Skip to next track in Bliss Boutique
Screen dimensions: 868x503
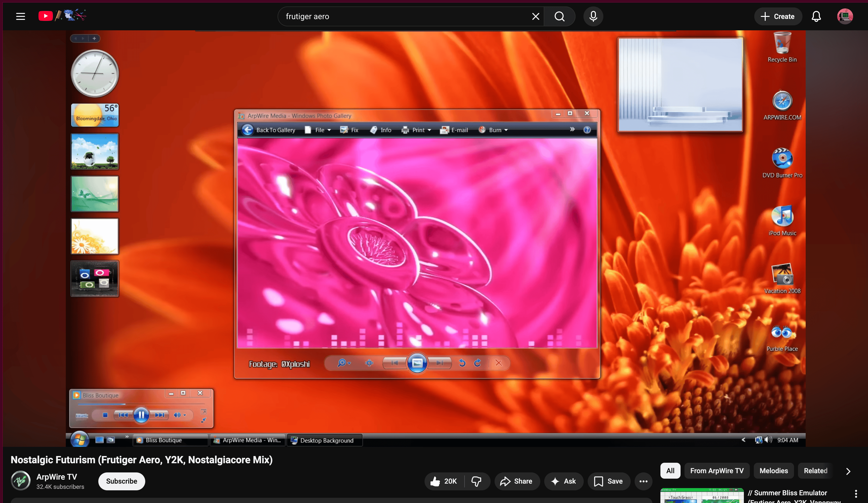[159, 415]
